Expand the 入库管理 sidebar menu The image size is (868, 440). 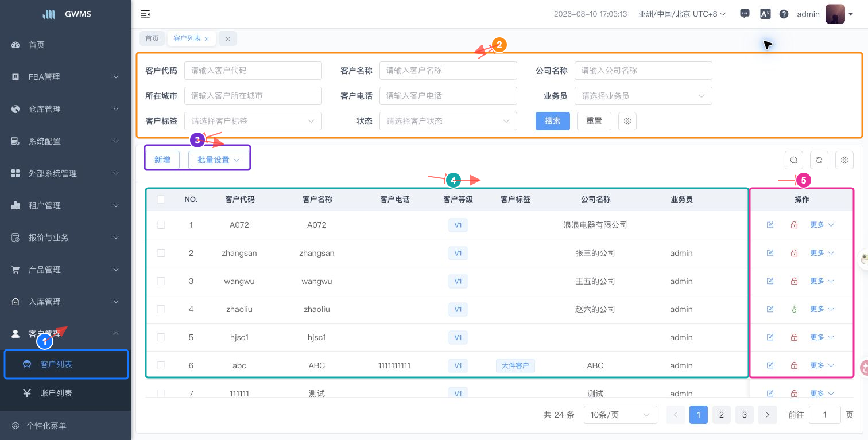65,302
